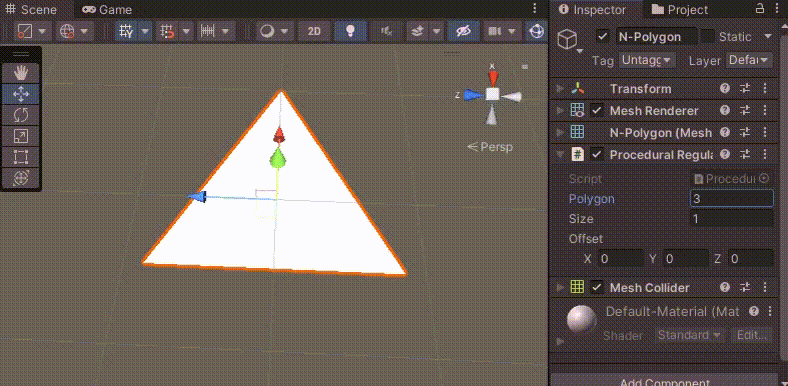The width and height of the screenshot is (788, 386).
Task: Click the Polygon value field
Action: (732, 199)
